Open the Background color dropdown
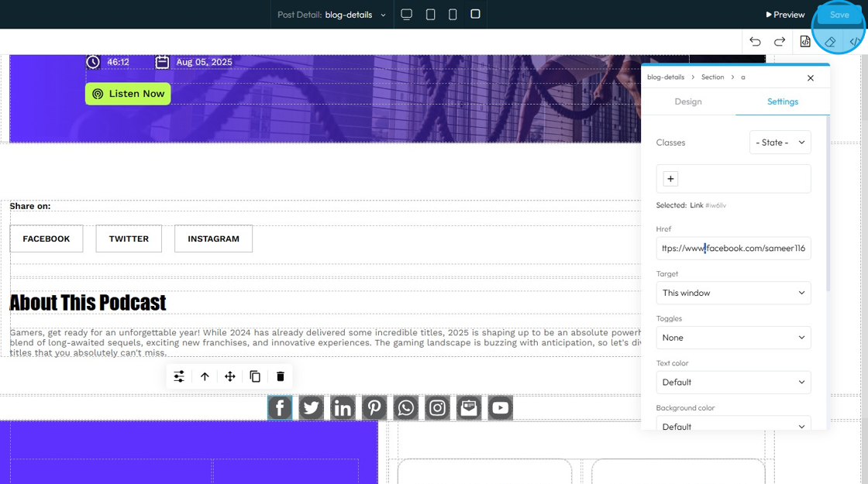This screenshot has width=868, height=484. 733,424
